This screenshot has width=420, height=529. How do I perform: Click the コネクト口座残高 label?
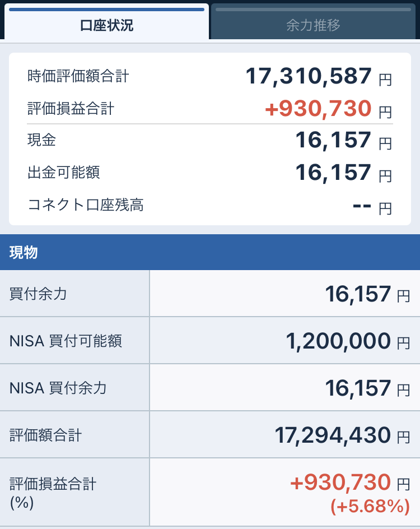coord(85,205)
